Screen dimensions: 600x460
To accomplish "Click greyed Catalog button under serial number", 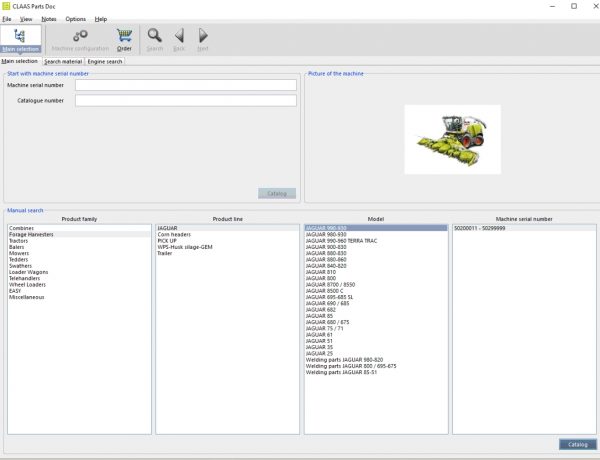I will click(x=277, y=193).
